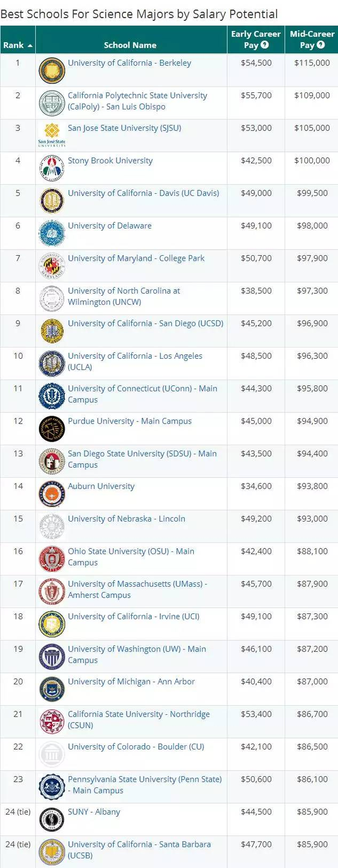Screen dimensions: 338x868
Task: Sort by the Mid-Career Pay column header
Action: point(312,39)
